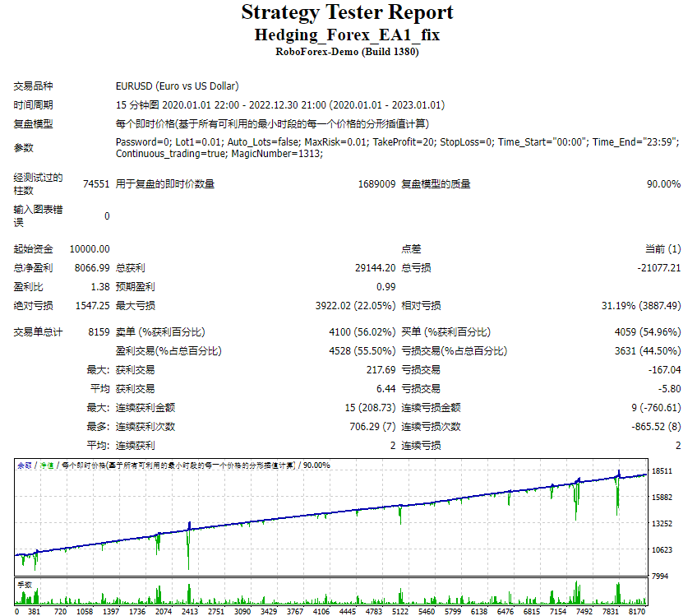Select the total trades count 8159
The image size is (697, 616).
(x=98, y=331)
